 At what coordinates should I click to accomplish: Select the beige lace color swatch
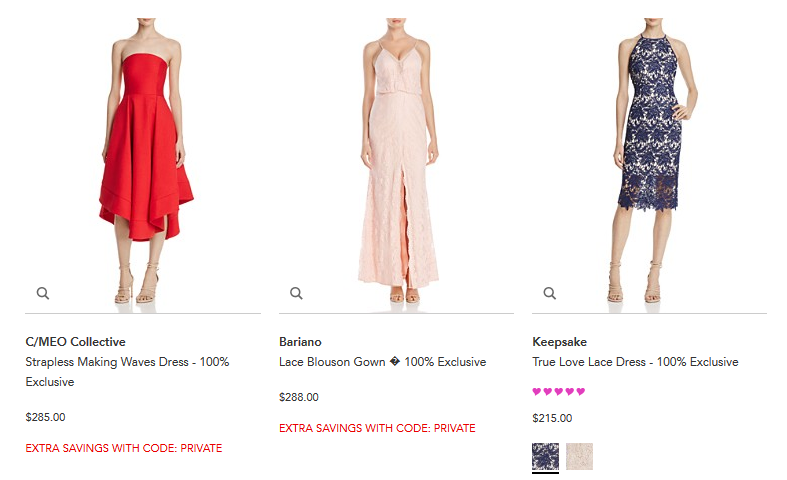coord(579,456)
